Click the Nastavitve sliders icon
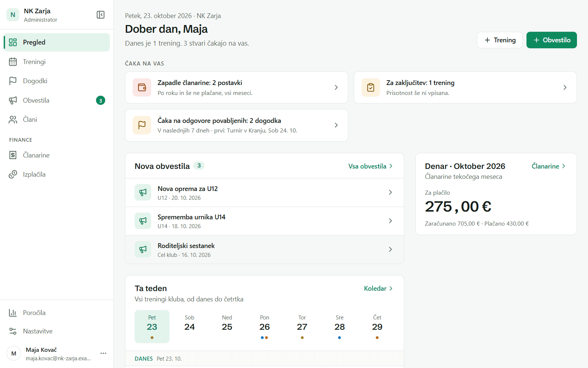Screen dimensions: 588x368 pyautogui.click(x=13, y=331)
